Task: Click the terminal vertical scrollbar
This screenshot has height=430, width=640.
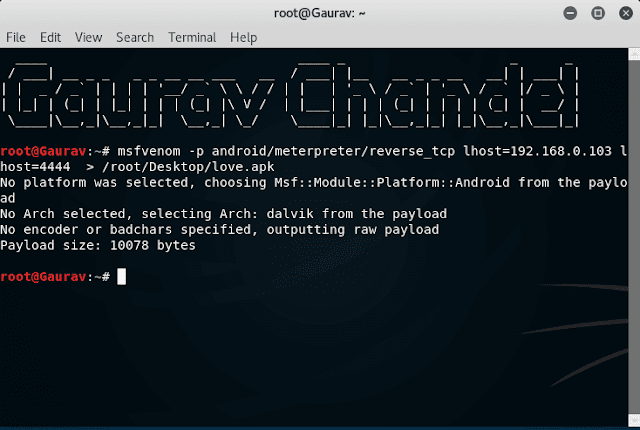Action: click(634, 237)
